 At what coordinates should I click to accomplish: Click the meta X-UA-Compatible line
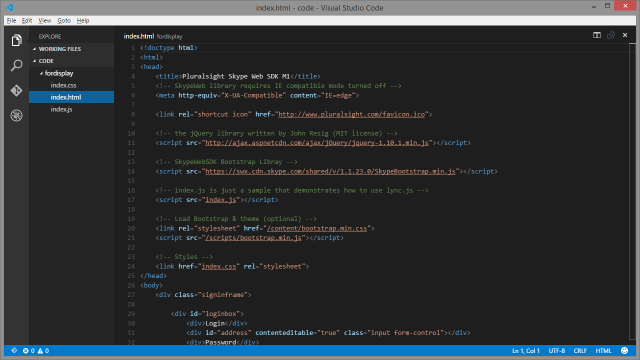click(257, 96)
